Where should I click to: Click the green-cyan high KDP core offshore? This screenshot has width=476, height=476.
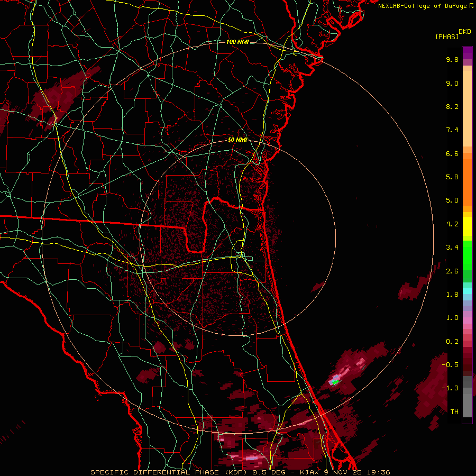[x=335, y=381]
